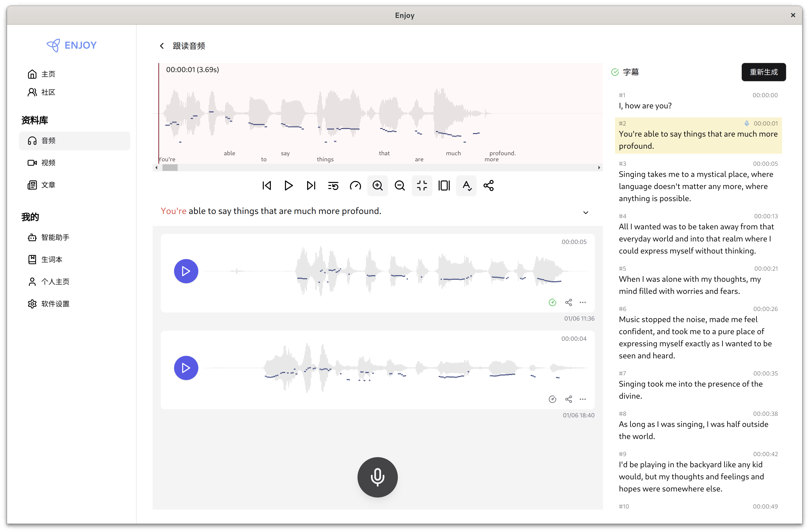This screenshot has height=532, width=809.
Task: Expand the current sentence details chevron
Action: coord(586,212)
